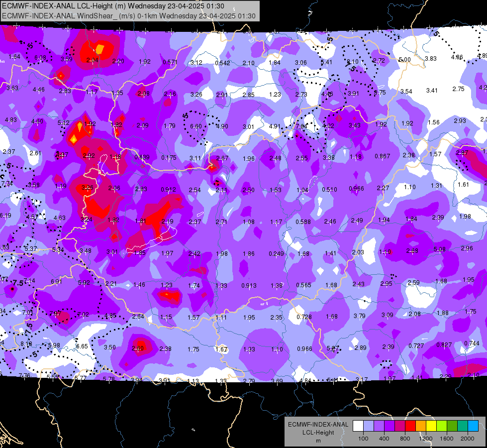Viewport: 487px width, 448px height.
Task: Click the wind shear value 0.542
Action: (x=222, y=63)
